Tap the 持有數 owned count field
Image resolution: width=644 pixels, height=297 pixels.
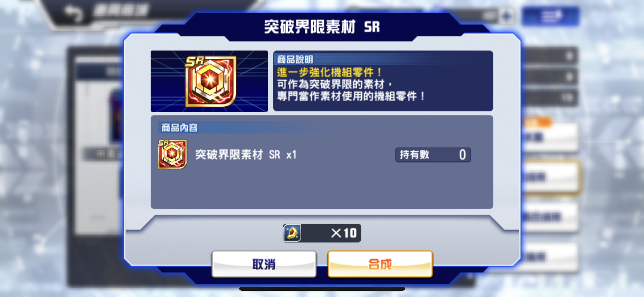click(433, 155)
